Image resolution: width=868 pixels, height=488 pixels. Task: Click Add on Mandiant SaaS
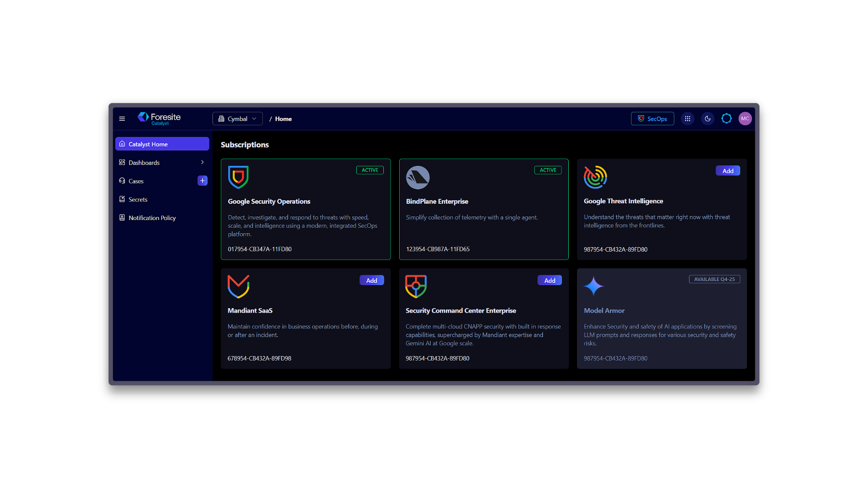371,280
